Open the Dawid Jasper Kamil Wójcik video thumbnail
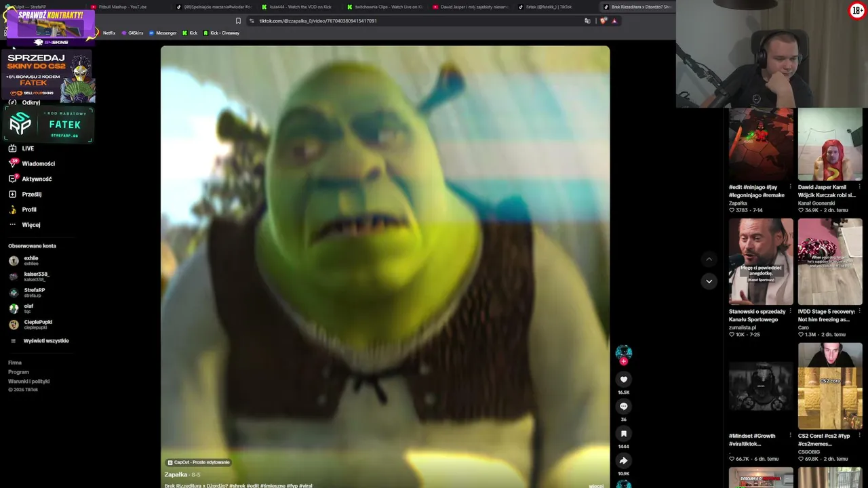Viewport: 868px width, 488px height. click(x=830, y=144)
